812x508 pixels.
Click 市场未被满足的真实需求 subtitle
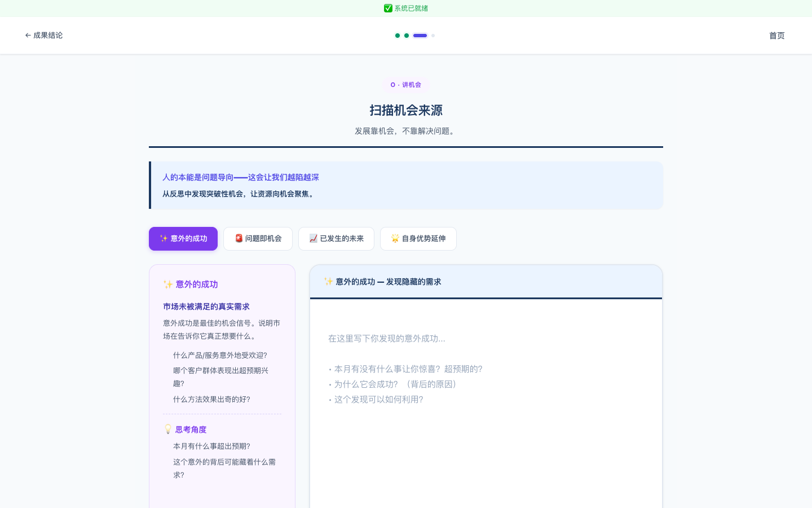coord(206,306)
